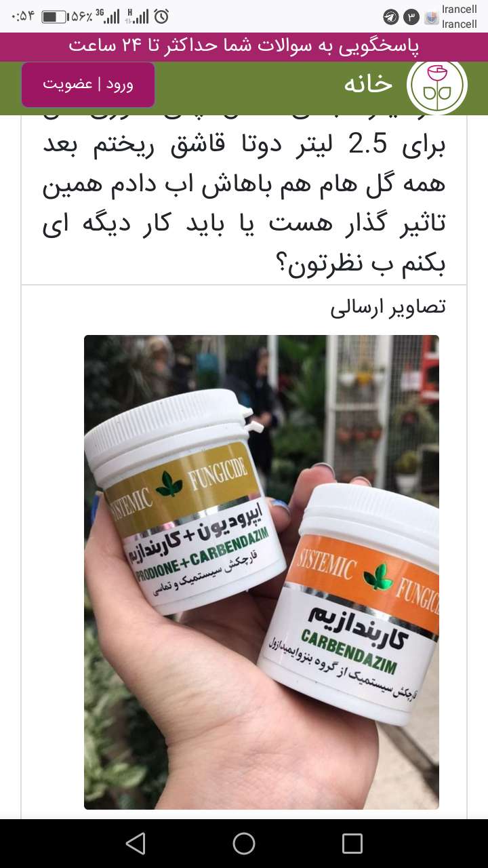Tap the pink 24-hour response banner
Image resolution: width=488 pixels, height=868 pixels.
tap(244, 47)
